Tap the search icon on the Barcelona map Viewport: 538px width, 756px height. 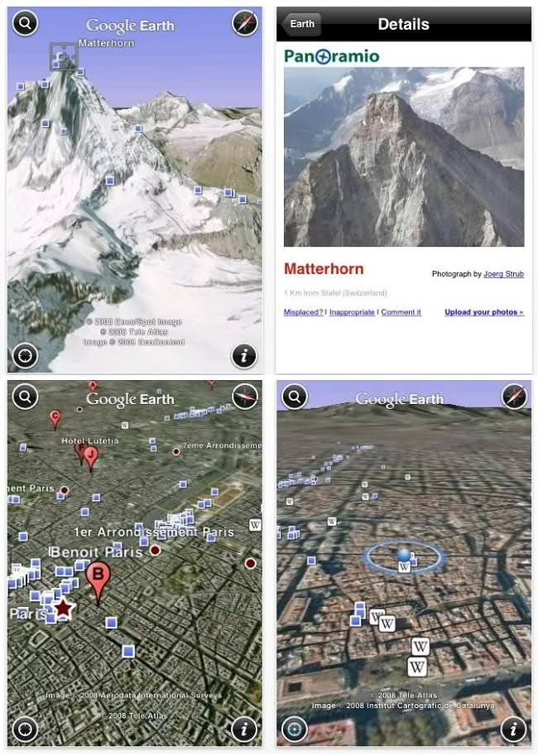point(295,397)
